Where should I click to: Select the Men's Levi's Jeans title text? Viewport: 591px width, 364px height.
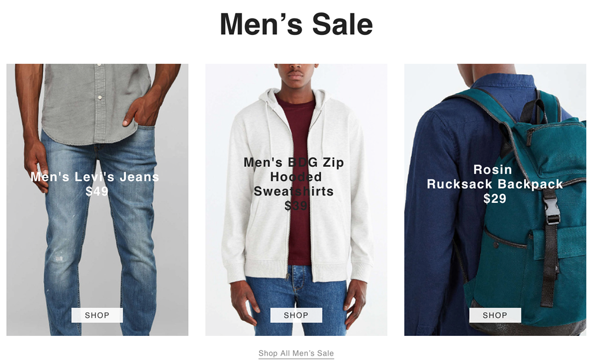point(95,177)
